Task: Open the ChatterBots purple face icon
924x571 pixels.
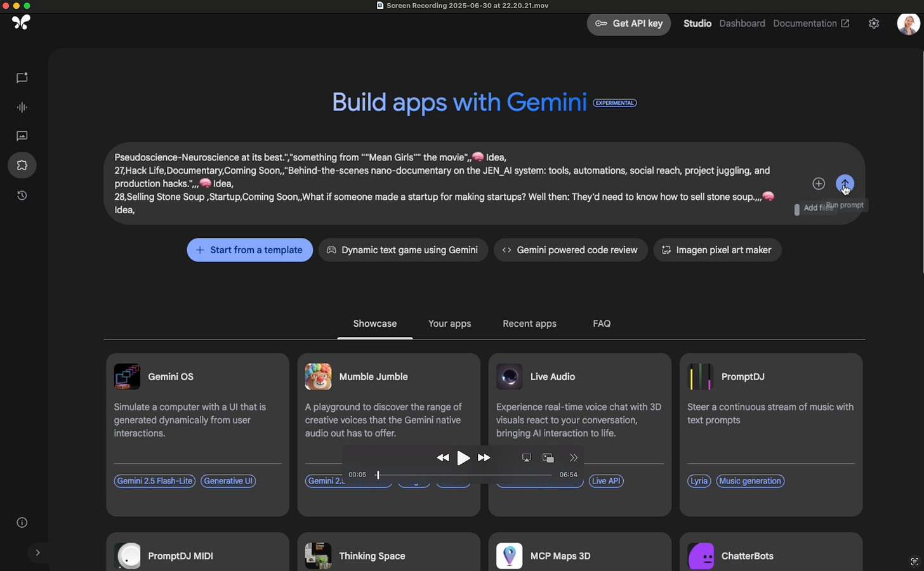Action: pyautogui.click(x=701, y=556)
